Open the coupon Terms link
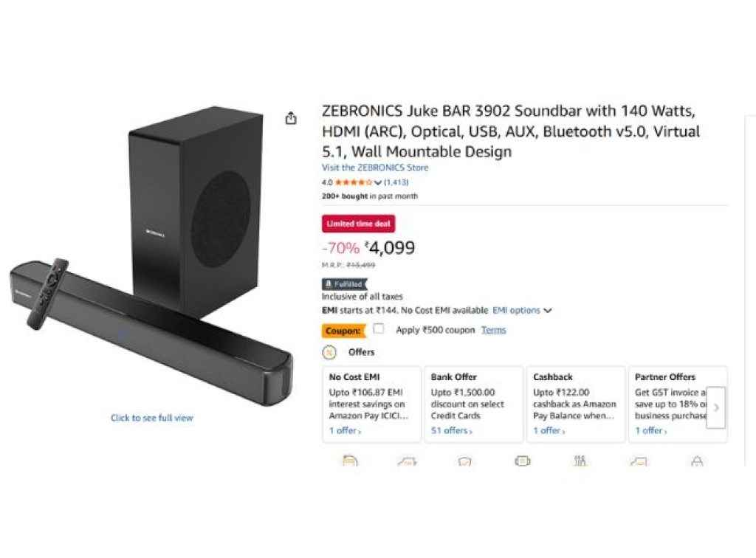The width and height of the screenshot is (756, 558). pos(493,330)
